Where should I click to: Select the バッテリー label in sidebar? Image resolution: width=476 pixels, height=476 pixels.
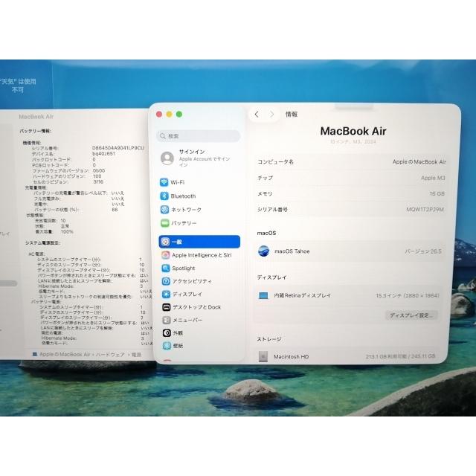pyautogui.click(x=184, y=223)
